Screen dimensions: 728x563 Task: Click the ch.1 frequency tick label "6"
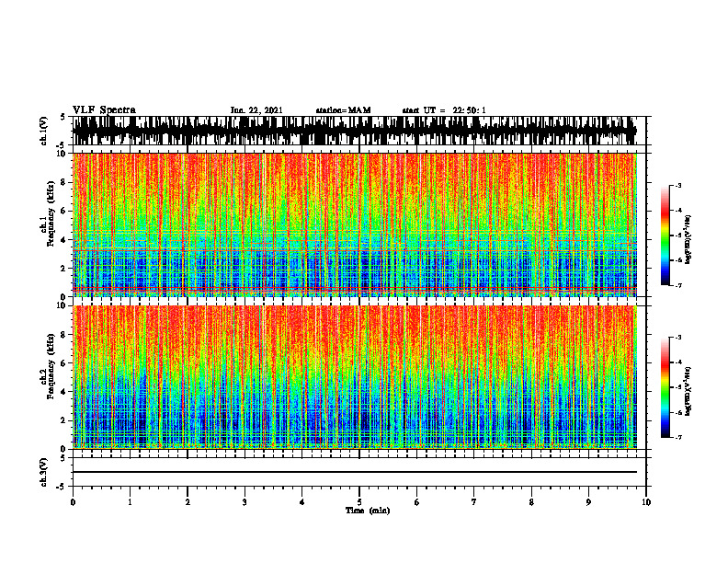tap(63, 212)
